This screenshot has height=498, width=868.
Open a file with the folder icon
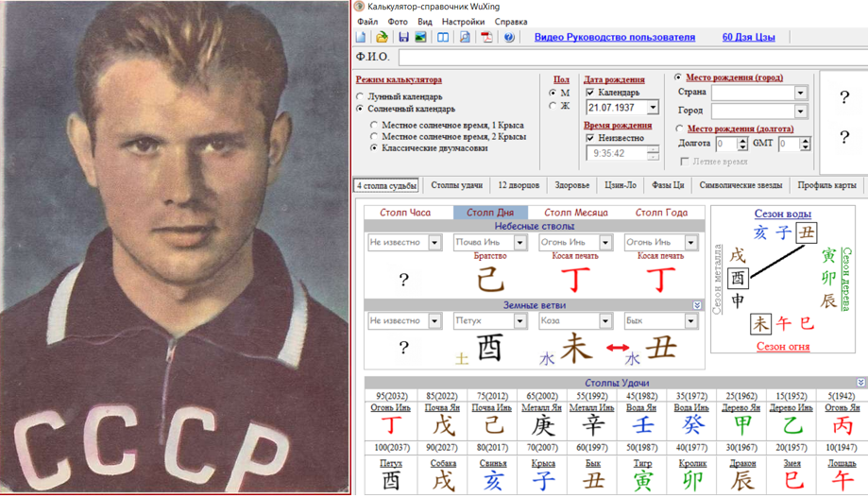[382, 37]
